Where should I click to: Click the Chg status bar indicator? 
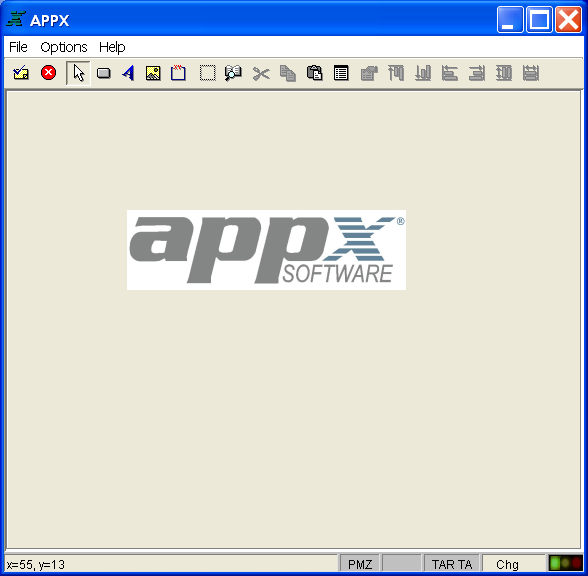(507, 564)
